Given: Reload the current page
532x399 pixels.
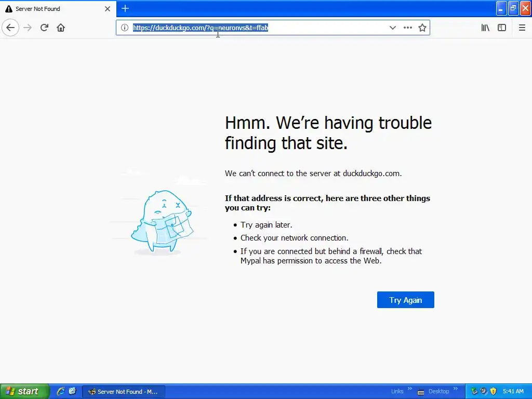Looking at the screenshot, I should coord(44,28).
